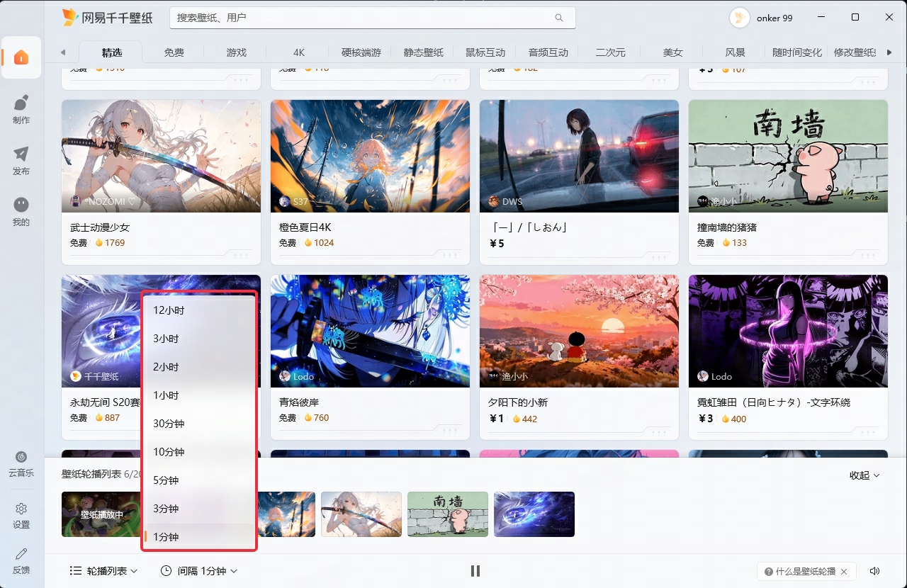The image size is (907, 588).
Task: Open the 夕阳下的小新 wallpaper thumbnail
Action: coord(579,331)
